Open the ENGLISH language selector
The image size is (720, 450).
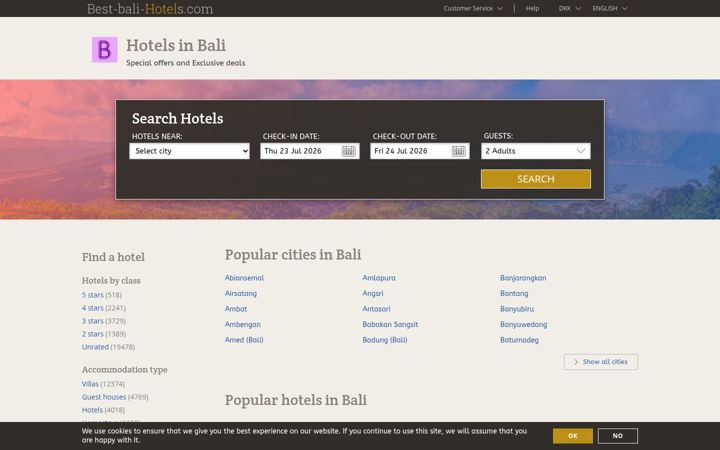(x=610, y=8)
